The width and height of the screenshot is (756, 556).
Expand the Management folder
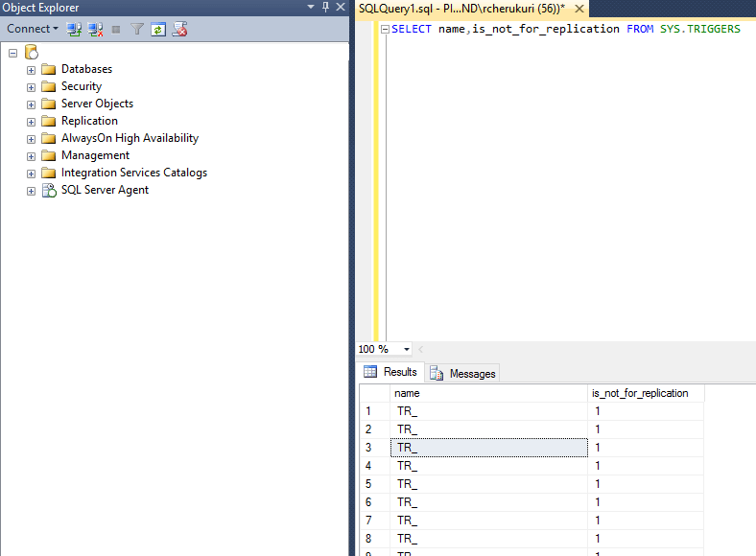tap(31, 157)
